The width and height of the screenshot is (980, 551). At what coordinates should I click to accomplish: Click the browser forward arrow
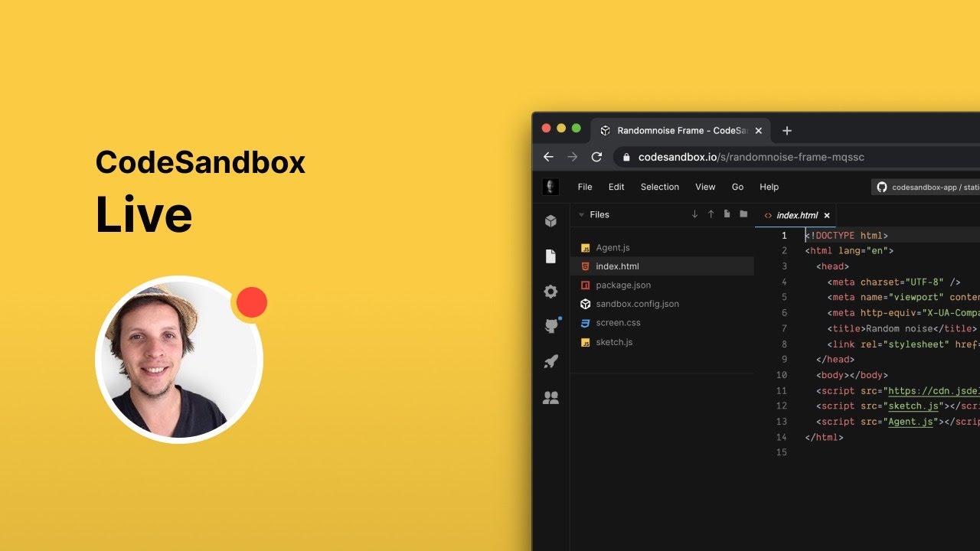click(573, 157)
